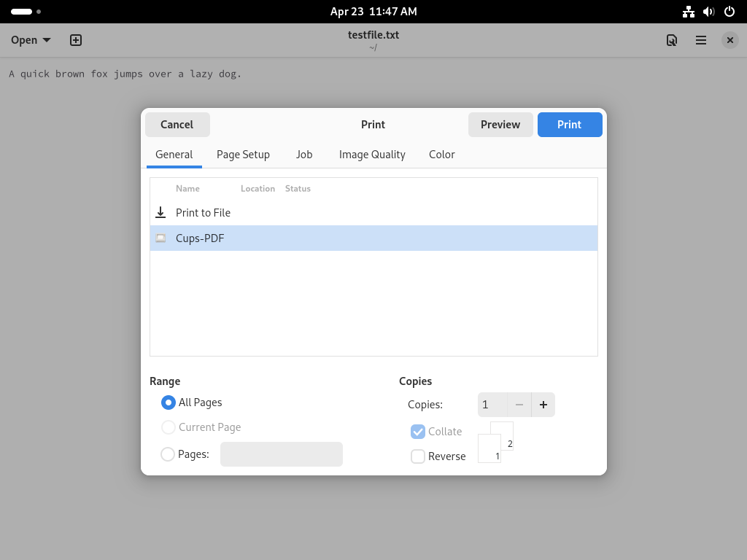This screenshot has height=560, width=747.
Task: Increase copies with the plus button
Action: coord(543,405)
